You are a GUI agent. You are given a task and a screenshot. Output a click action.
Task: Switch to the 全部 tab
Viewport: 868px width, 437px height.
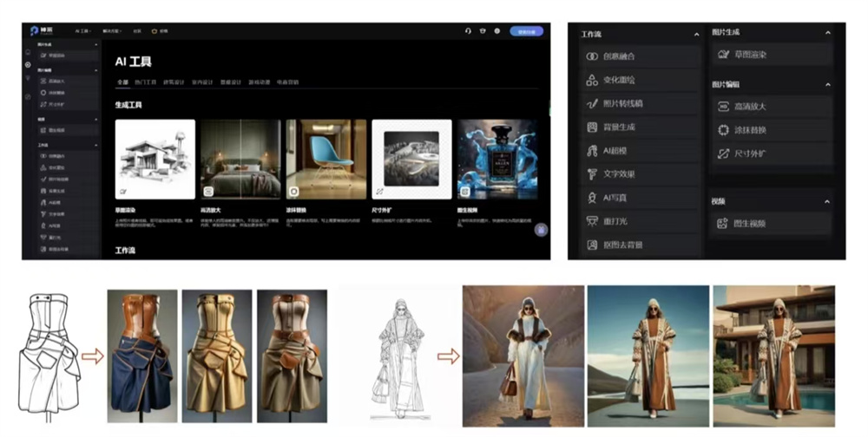pyautogui.click(x=123, y=82)
